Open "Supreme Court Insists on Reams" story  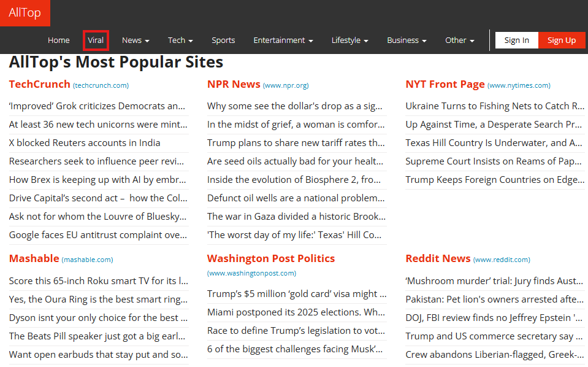click(494, 161)
